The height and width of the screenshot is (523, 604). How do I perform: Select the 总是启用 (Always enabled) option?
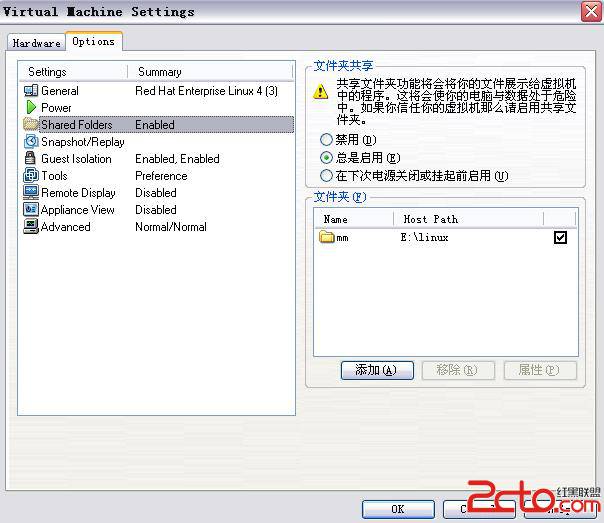tap(326, 158)
